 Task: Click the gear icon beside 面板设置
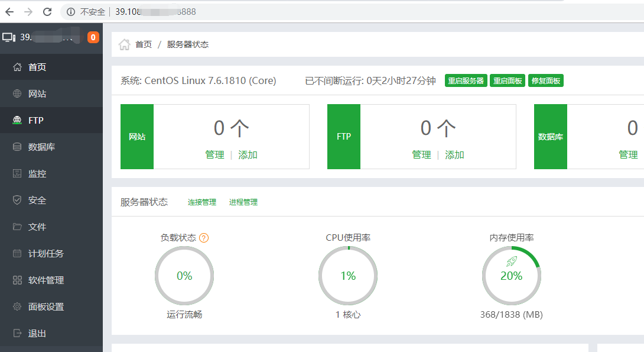[17, 306]
